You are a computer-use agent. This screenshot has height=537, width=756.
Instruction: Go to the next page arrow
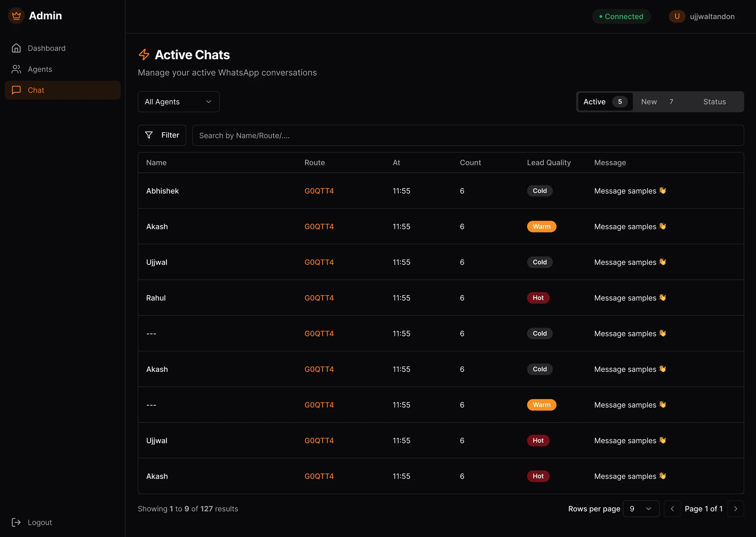click(736, 509)
